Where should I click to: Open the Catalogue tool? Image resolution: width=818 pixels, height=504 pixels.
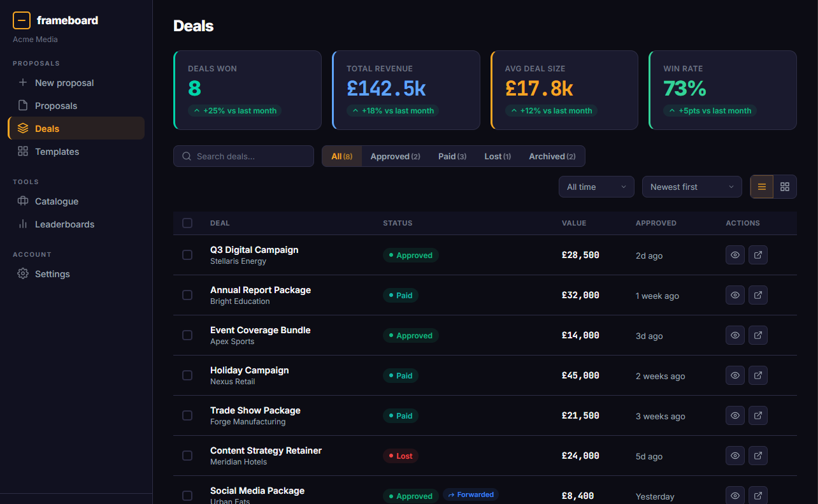pyautogui.click(x=76, y=201)
